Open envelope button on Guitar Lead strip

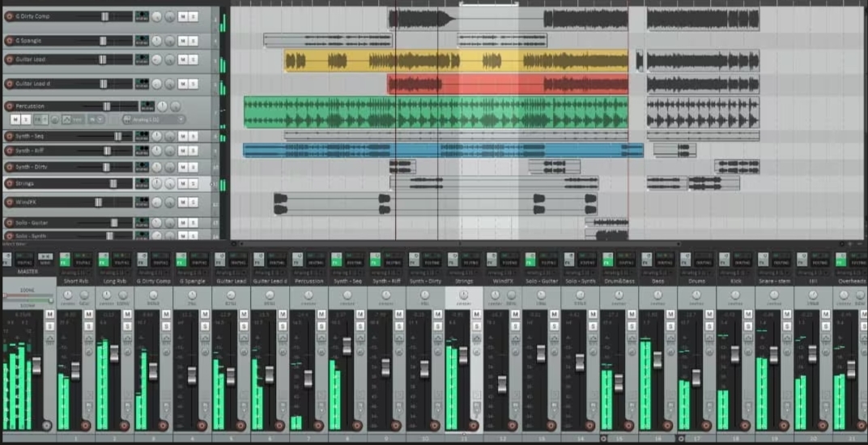244,338
